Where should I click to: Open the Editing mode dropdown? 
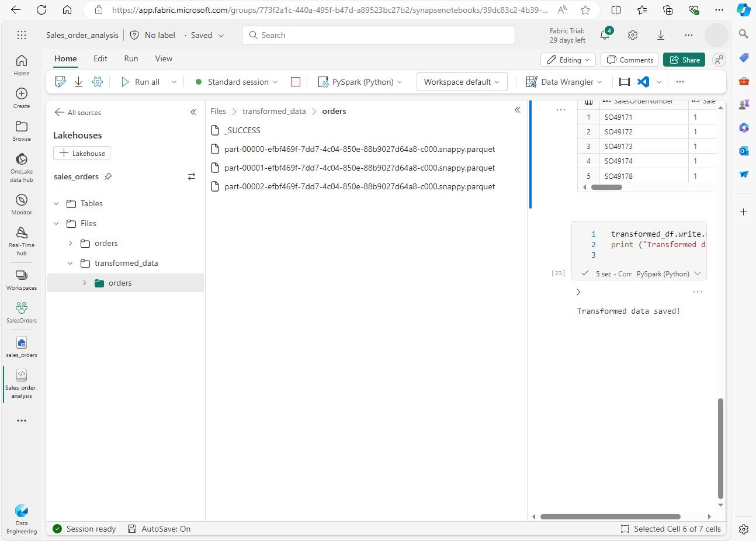(x=568, y=60)
